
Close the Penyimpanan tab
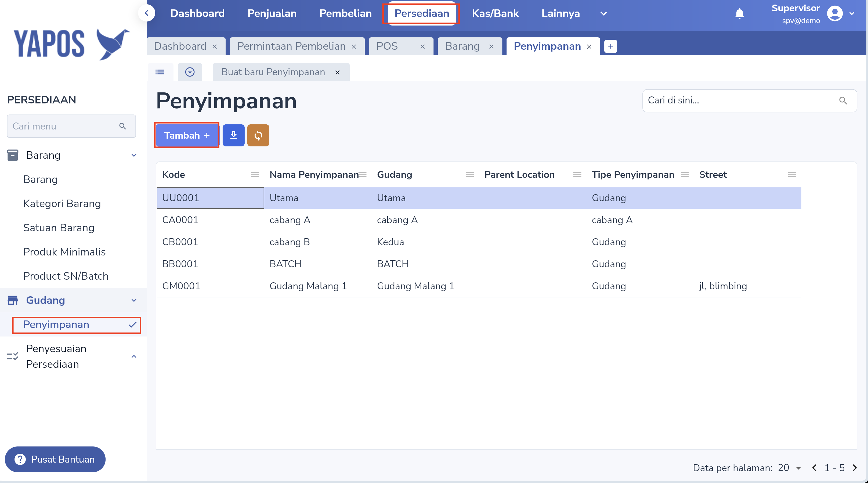point(589,46)
